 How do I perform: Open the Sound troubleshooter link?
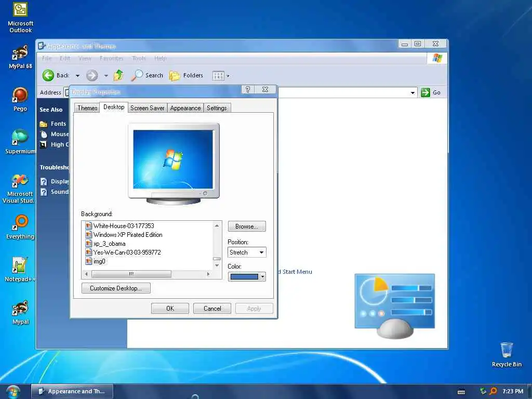click(55, 192)
